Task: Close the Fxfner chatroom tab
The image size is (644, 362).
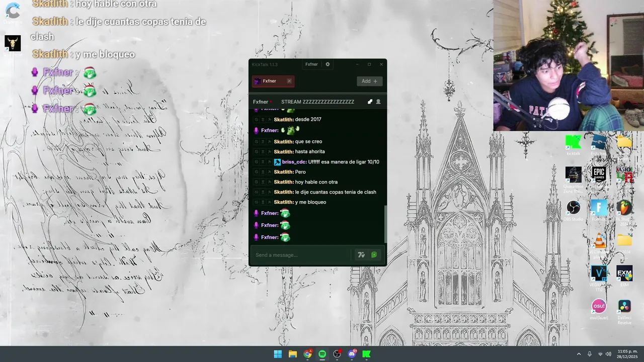Action: (289, 81)
